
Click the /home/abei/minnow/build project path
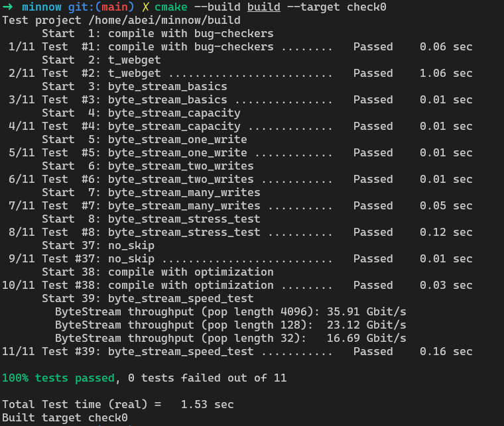[x=164, y=21]
